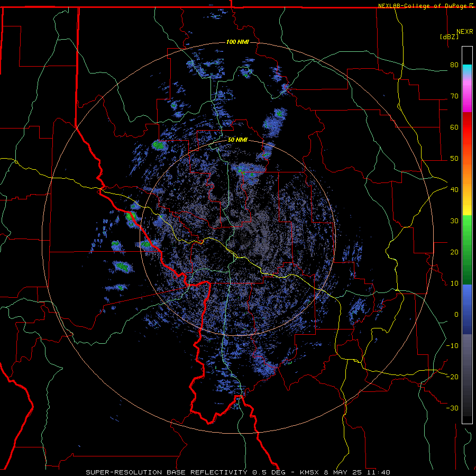The image size is (476, 476).
Task: Click the "-30" value on the dBZ scale
Action: coord(452,408)
